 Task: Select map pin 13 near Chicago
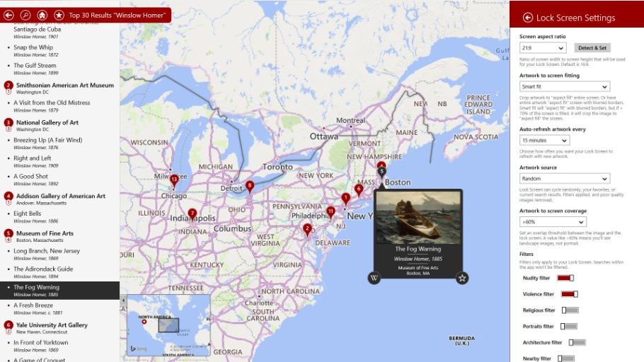[174, 180]
